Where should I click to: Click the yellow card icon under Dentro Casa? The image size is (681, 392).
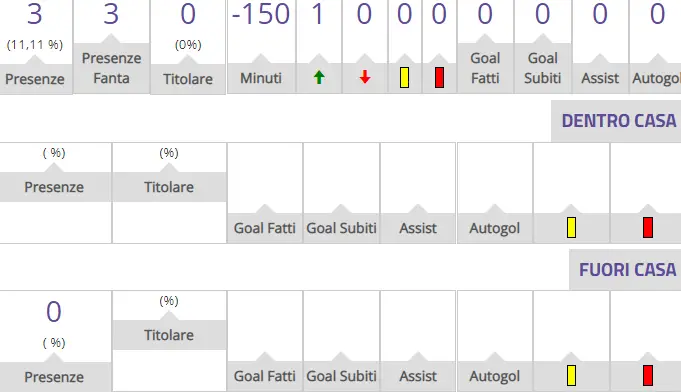click(x=572, y=227)
